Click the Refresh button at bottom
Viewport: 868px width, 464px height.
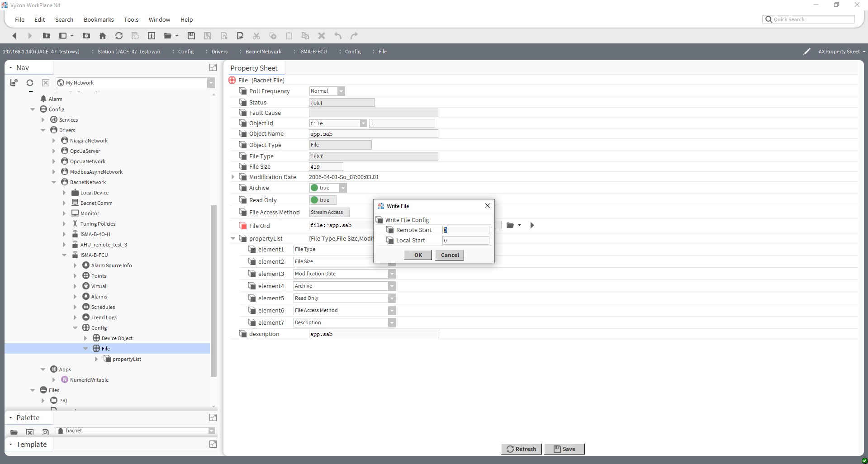[x=521, y=449]
